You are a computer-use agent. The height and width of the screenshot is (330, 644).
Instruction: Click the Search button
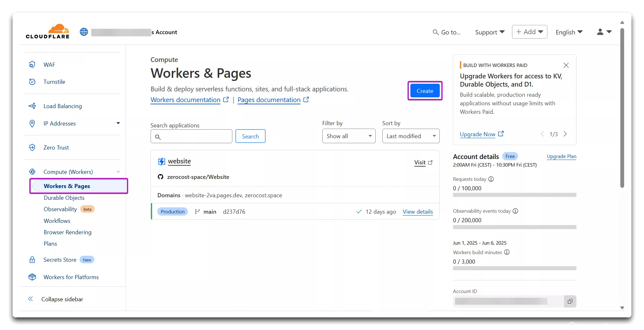click(x=250, y=136)
